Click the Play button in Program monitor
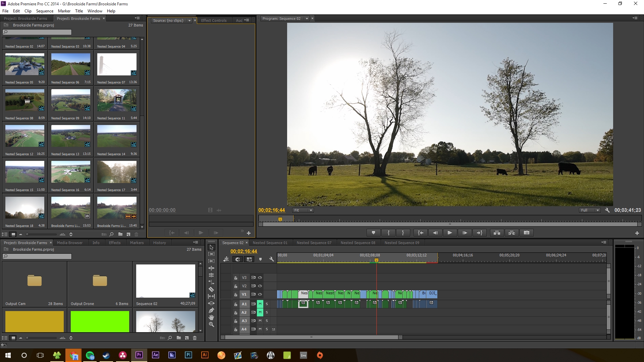This screenshot has width=644, height=362. [x=449, y=233]
